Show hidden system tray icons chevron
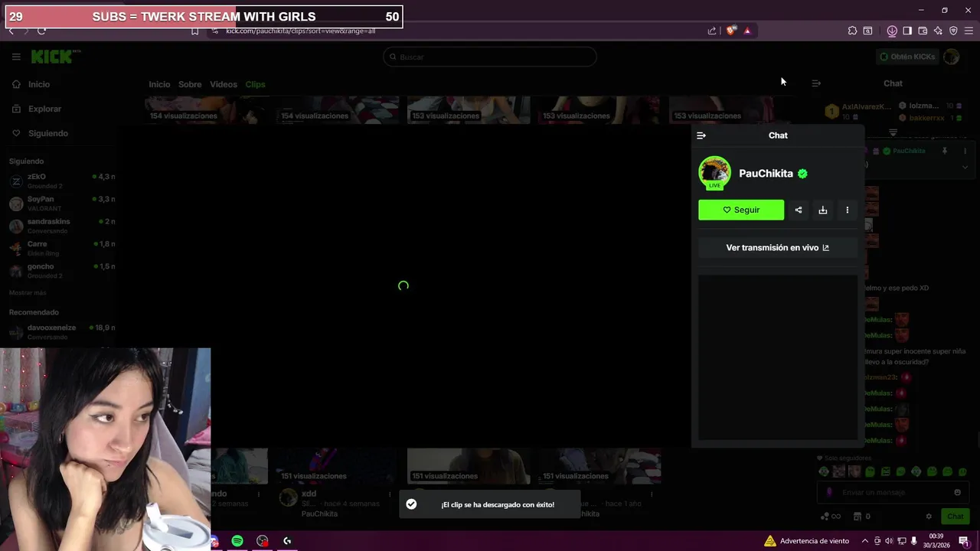The image size is (980, 551). point(865,541)
